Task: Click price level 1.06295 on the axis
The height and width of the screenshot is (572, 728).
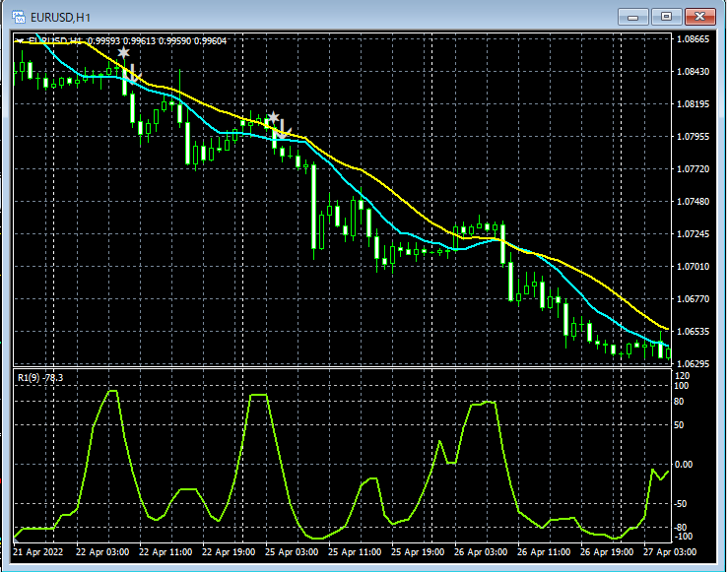Action: [694, 363]
